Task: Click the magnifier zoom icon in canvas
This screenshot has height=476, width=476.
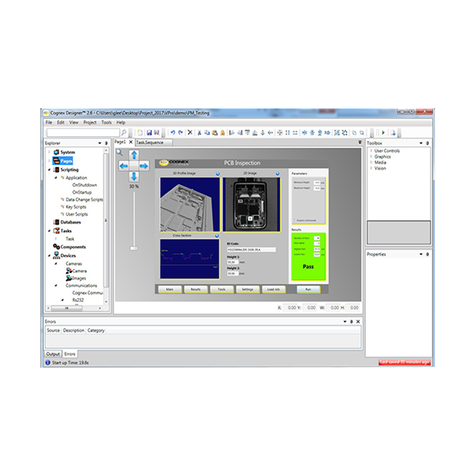Action: (119, 153)
